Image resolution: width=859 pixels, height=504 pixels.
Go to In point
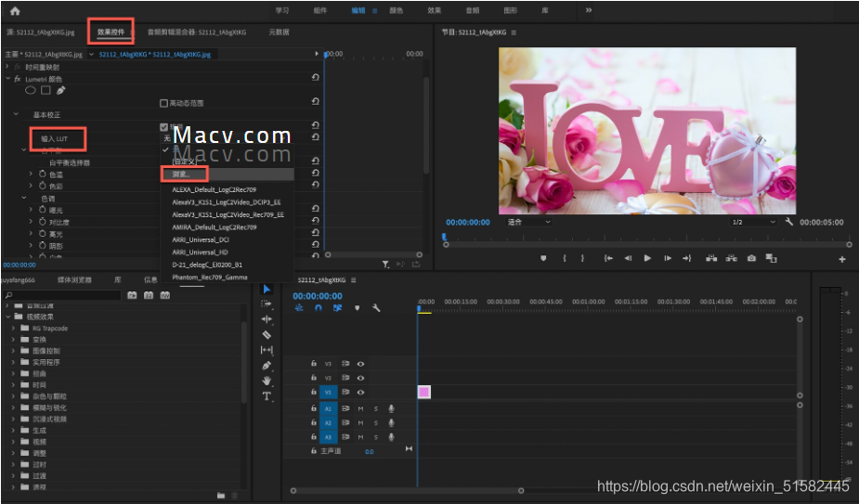click(x=608, y=258)
